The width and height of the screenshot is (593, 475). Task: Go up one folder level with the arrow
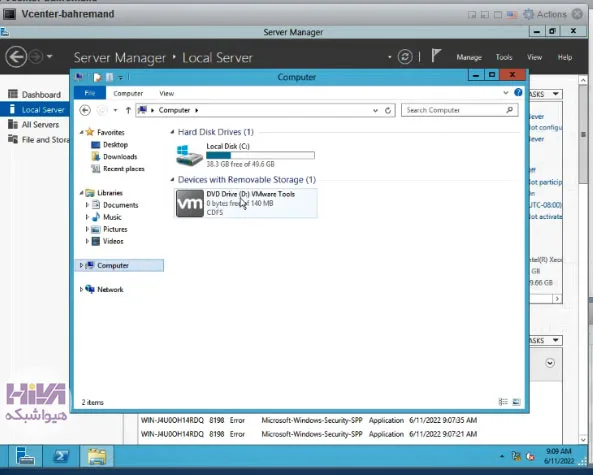click(x=128, y=110)
